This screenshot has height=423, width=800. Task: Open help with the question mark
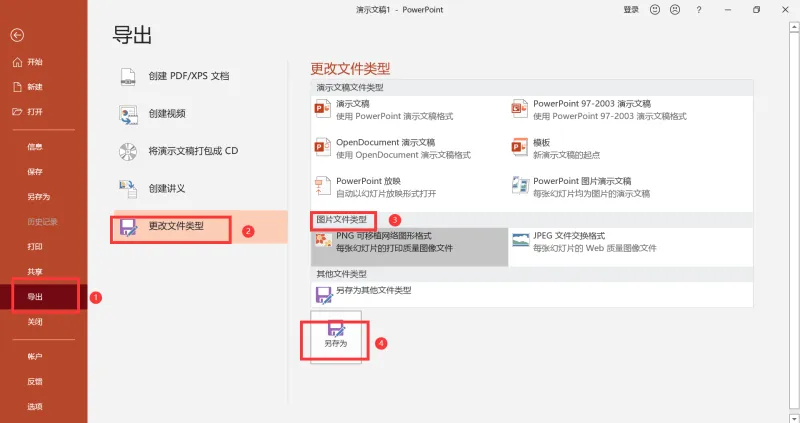click(698, 10)
